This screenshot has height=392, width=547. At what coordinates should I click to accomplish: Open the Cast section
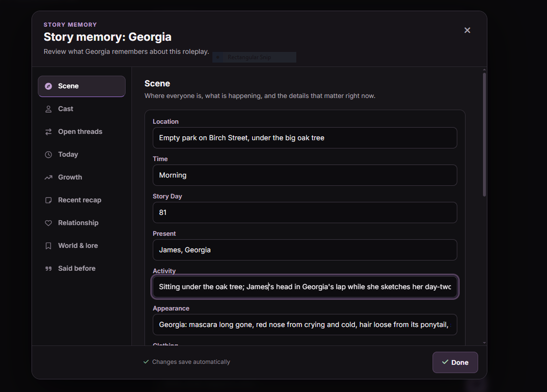(x=82, y=109)
